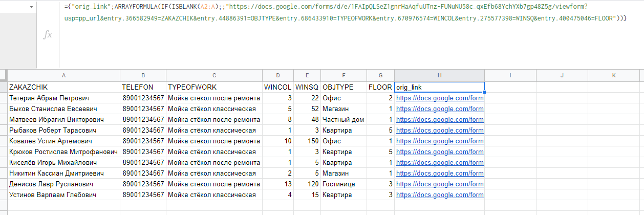Select column C header

point(214,75)
